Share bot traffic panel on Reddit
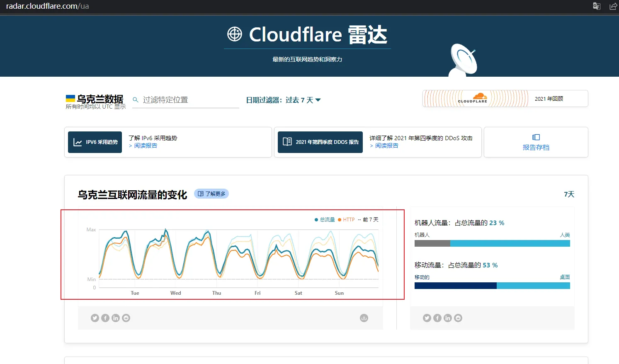 coord(458,318)
